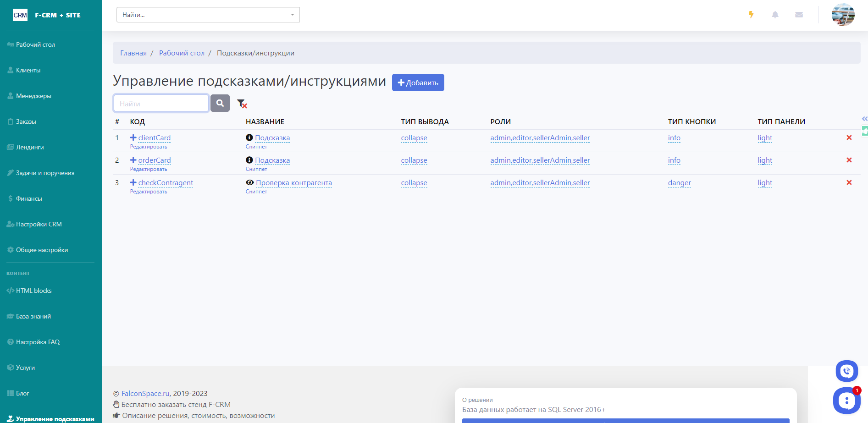Open Клиенты in the sidebar
Viewport: 868px width, 423px height.
pyautogui.click(x=28, y=70)
